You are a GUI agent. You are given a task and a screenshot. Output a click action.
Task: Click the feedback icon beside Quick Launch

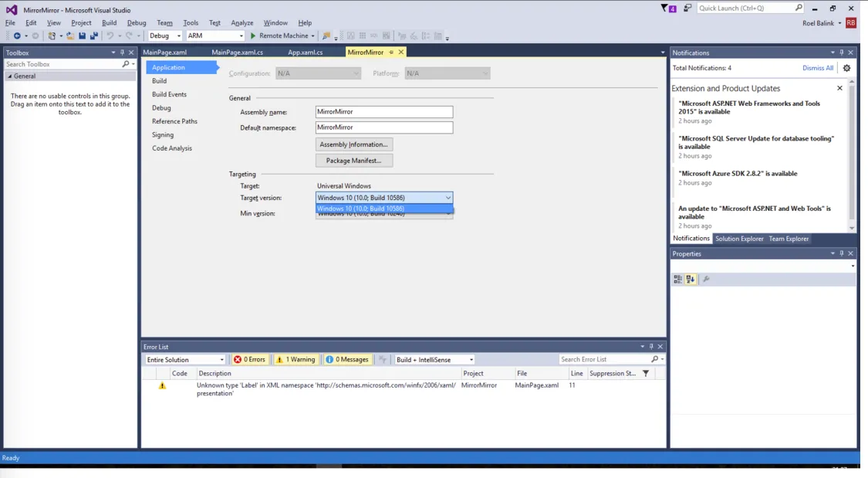tap(687, 8)
